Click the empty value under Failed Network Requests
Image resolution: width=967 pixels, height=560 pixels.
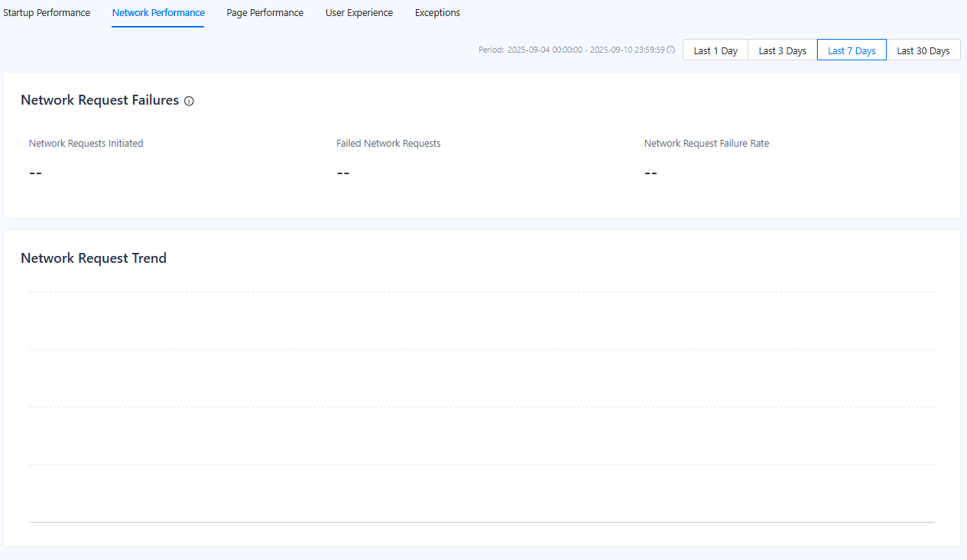(x=343, y=173)
